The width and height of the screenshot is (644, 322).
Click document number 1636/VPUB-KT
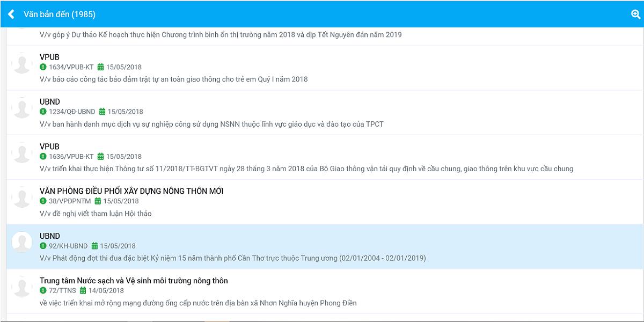coord(71,157)
